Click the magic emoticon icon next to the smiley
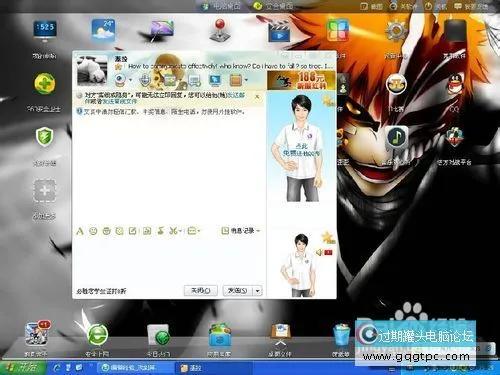This screenshot has width=500, height=375. pyautogui.click(x=107, y=231)
